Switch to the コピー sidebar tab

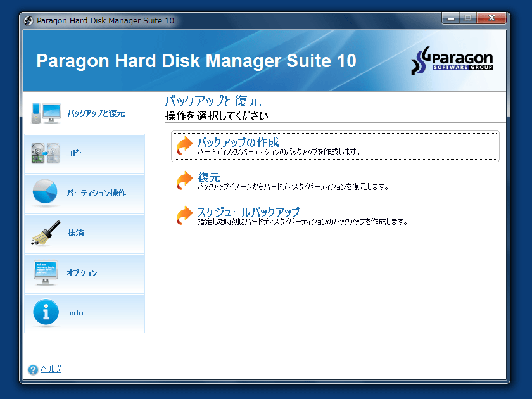tap(84, 154)
